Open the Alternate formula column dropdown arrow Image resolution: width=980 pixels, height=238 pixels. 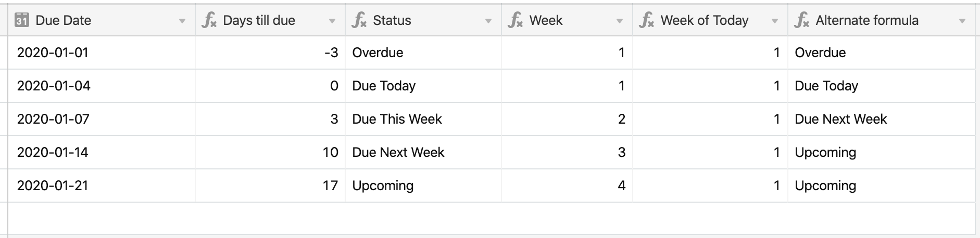(x=962, y=21)
